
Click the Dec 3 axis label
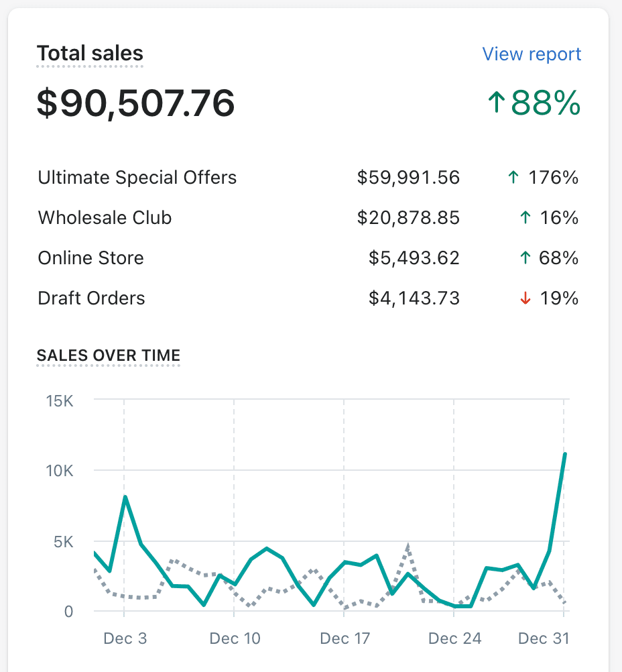[125, 638]
